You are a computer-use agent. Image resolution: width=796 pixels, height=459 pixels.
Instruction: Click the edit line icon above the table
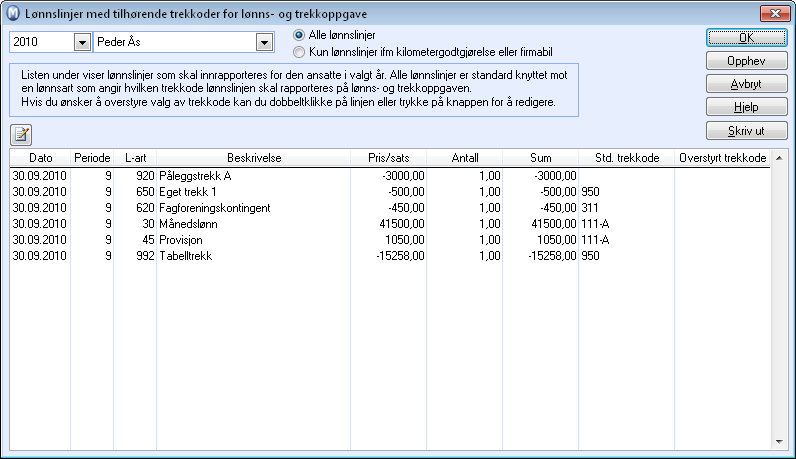[21, 135]
